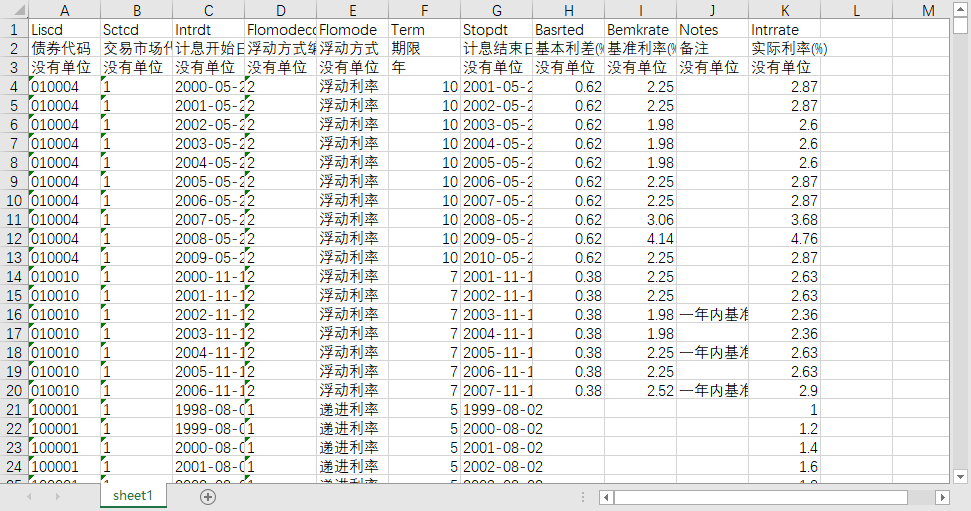Select the 债券代码 cell
Viewport: 971px width, 511px height.
point(64,48)
